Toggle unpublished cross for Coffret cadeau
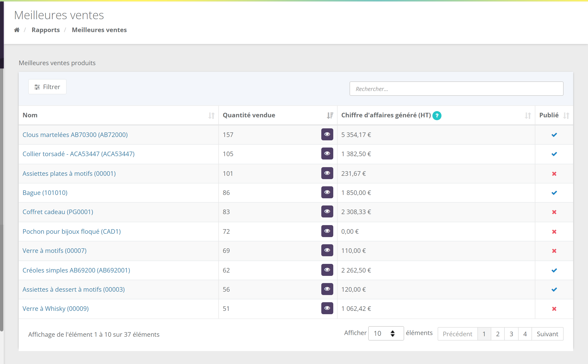The image size is (588, 364). tap(554, 212)
